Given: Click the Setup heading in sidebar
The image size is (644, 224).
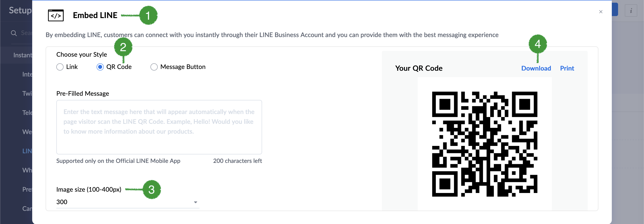Looking at the screenshot, I should (20, 10).
